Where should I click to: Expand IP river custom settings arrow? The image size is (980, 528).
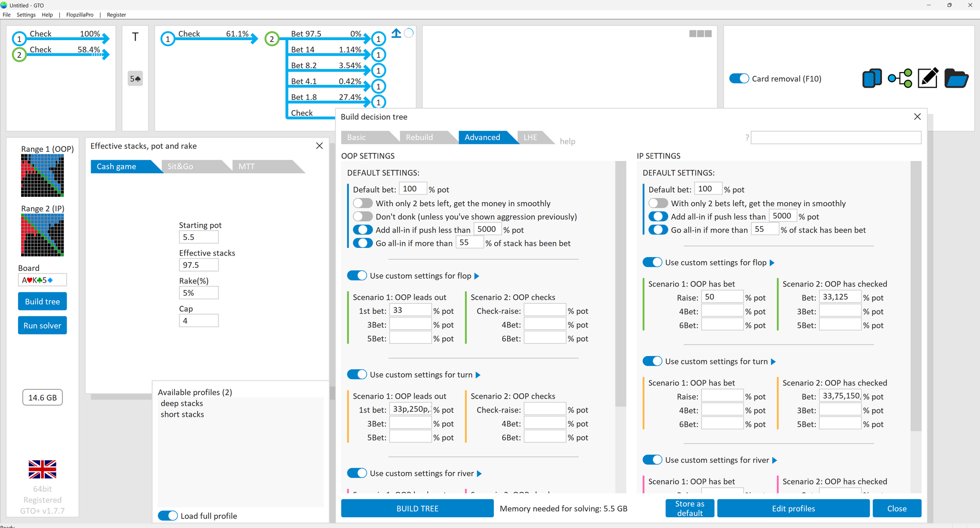775,460
